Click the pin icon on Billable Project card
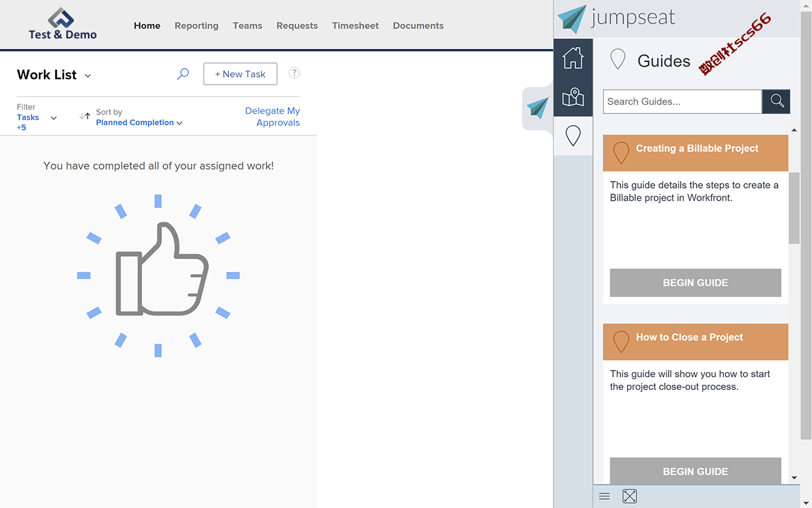 [621, 152]
